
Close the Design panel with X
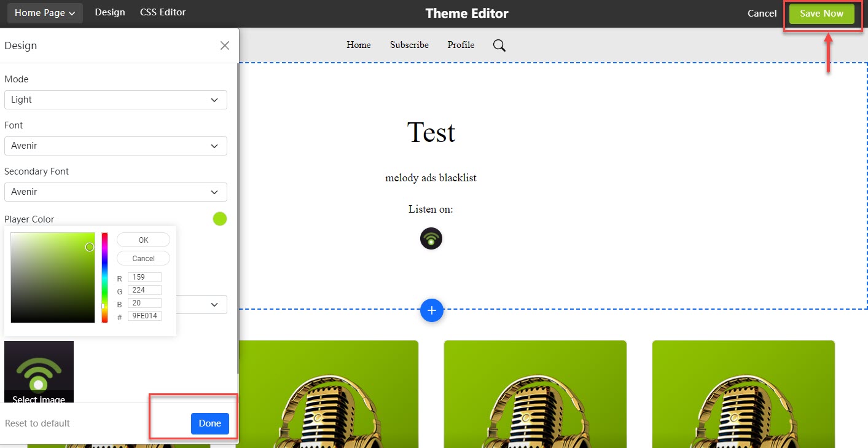coord(225,45)
